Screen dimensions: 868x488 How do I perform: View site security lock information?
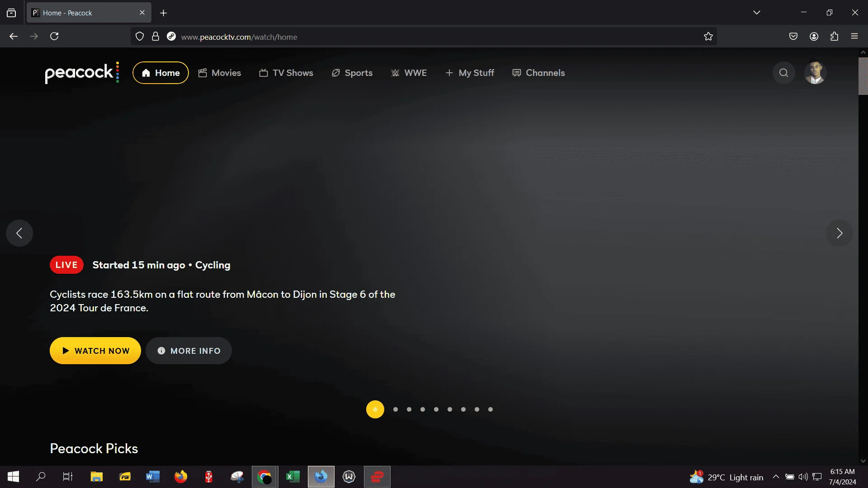[x=156, y=37]
